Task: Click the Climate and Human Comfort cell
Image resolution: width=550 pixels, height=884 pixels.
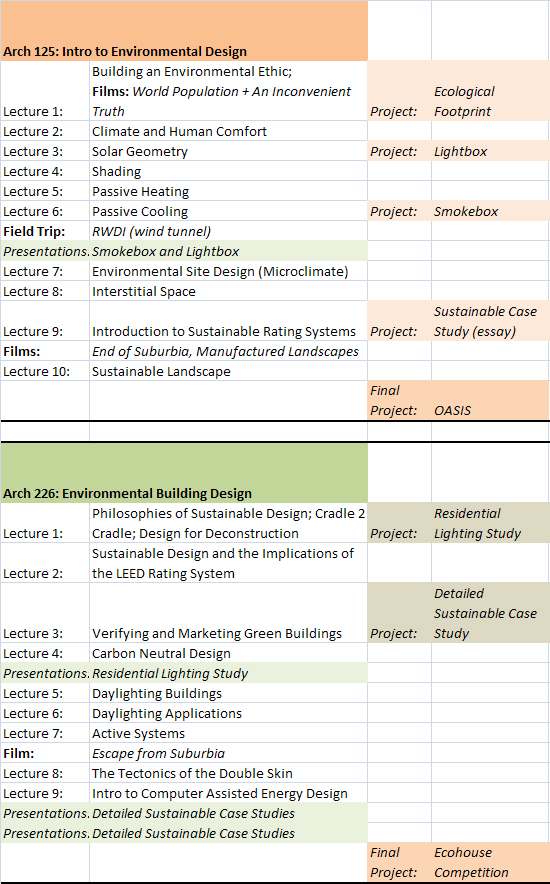Action: coord(228,131)
